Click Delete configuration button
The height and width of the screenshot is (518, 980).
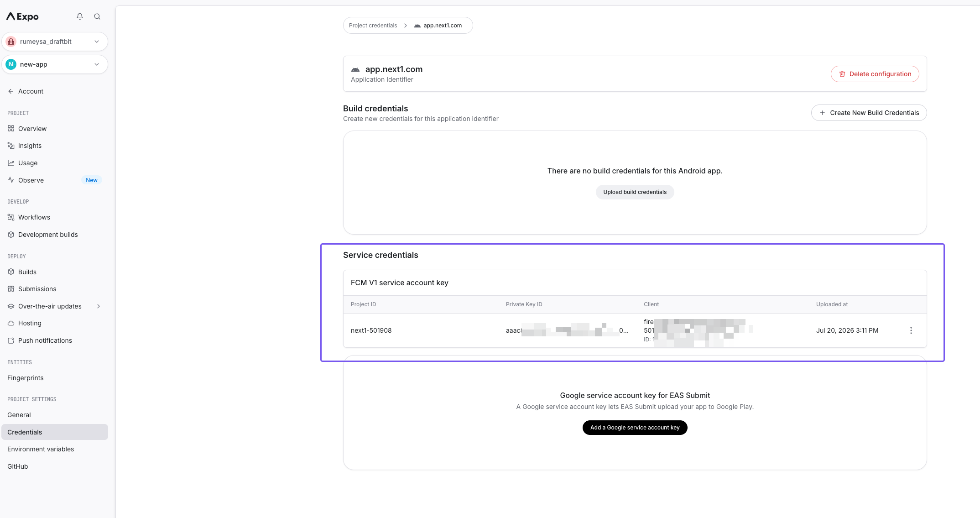(875, 74)
